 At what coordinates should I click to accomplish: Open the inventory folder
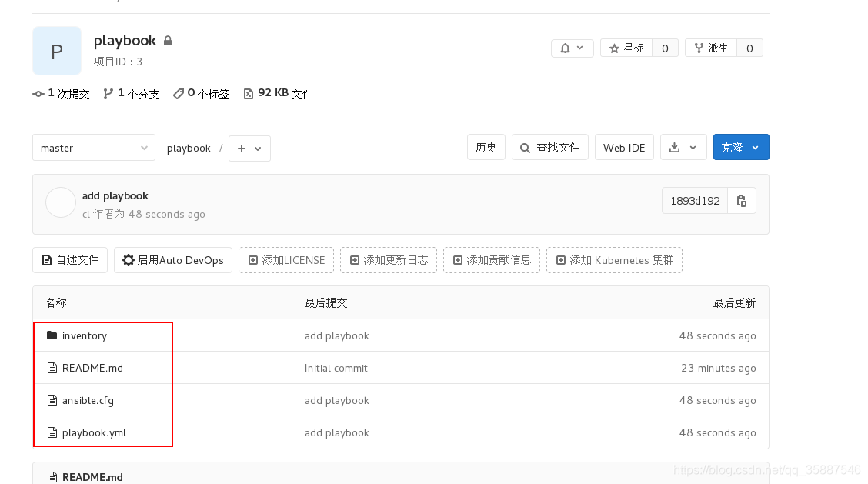[x=85, y=335]
